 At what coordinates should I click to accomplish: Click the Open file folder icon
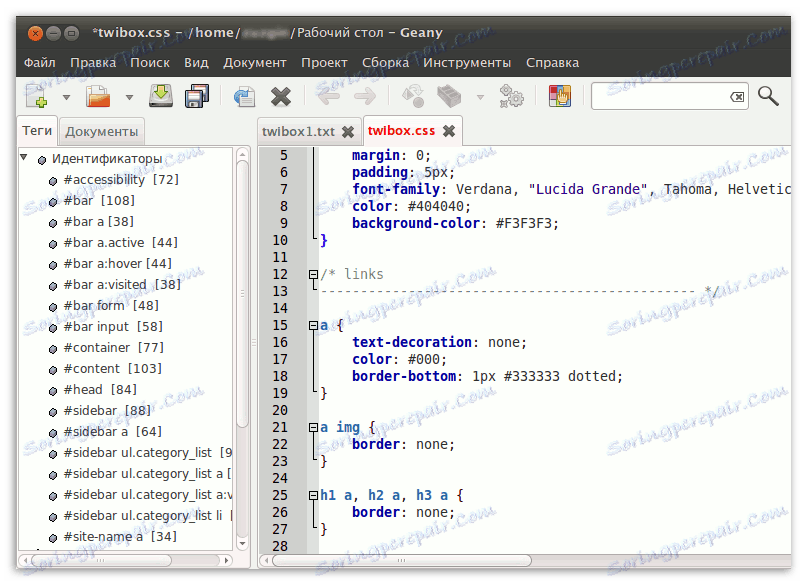(98, 96)
